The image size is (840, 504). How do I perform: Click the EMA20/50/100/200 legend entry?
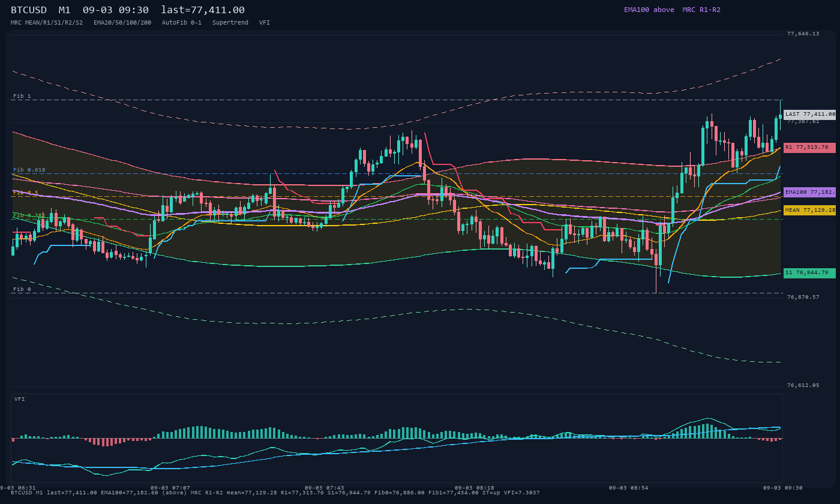(122, 23)
